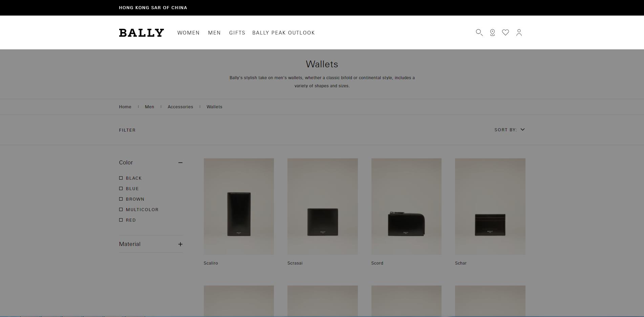The image size is (644, 317).
Task: Open the wishlist heart icon
Action: click(x=505, y=32)
